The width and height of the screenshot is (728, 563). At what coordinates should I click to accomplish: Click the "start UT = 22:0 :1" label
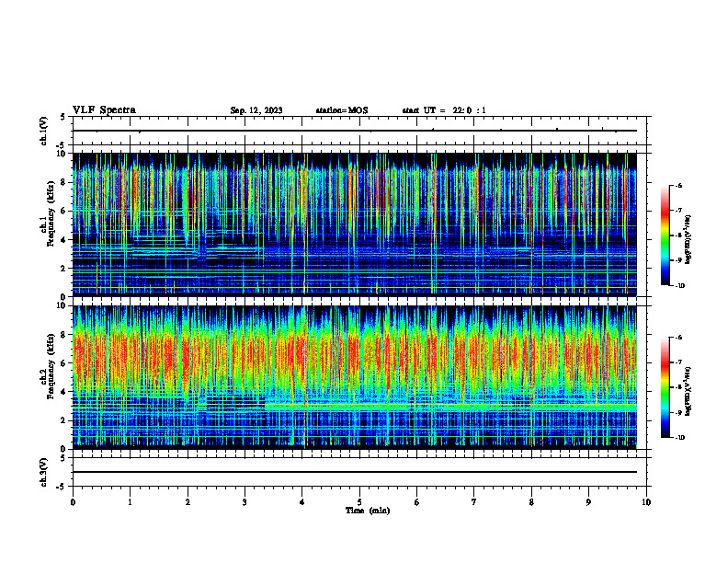(444, 110)
